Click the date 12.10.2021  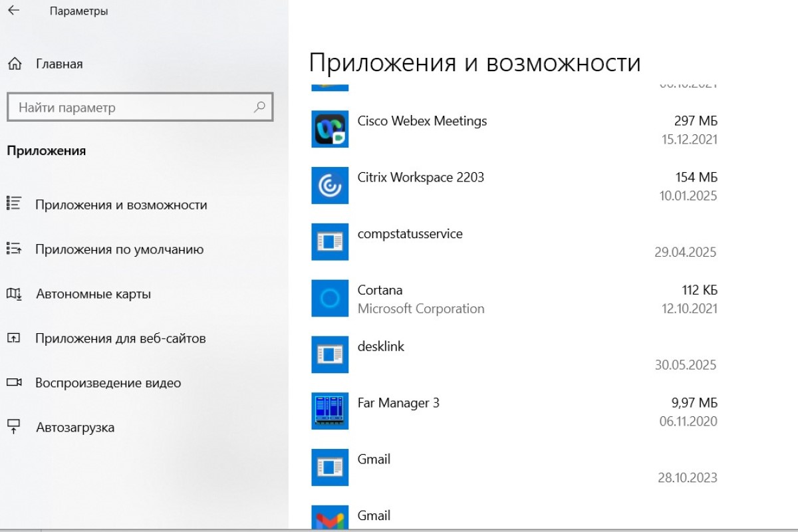(689, 309)
